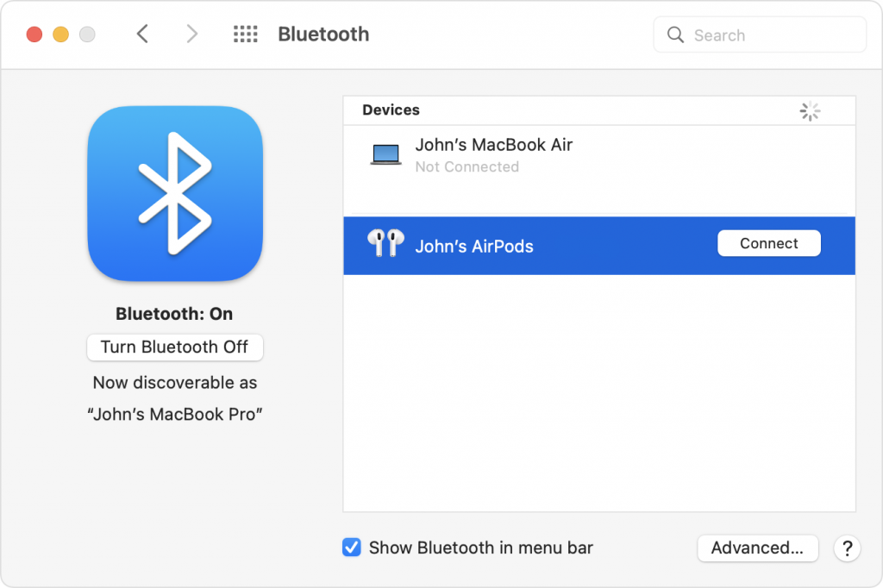
Task: Minimize the window with the yellow button
Action: click(60, 34)
